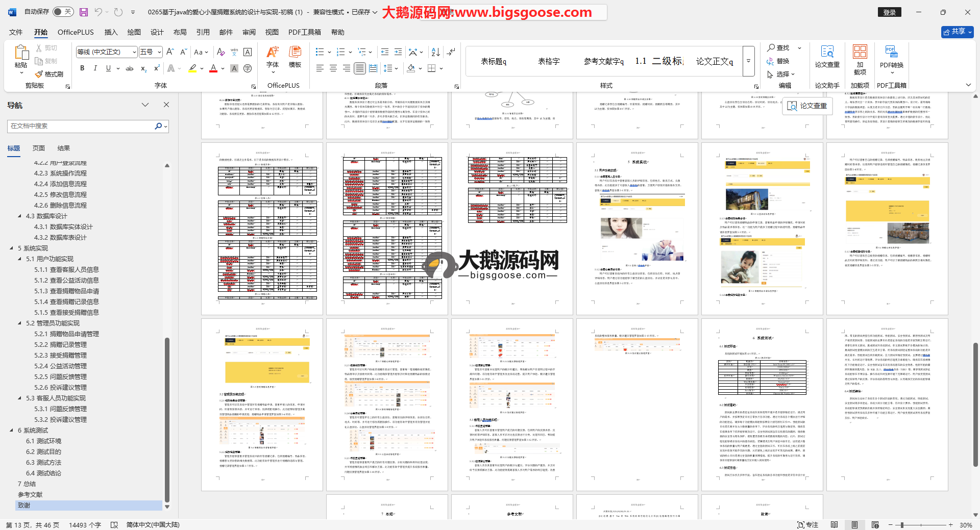Viewport: 980px width, 530px height.
Task: Collapse the 6 系统测试 heading
Action: (x=12, y=431)
